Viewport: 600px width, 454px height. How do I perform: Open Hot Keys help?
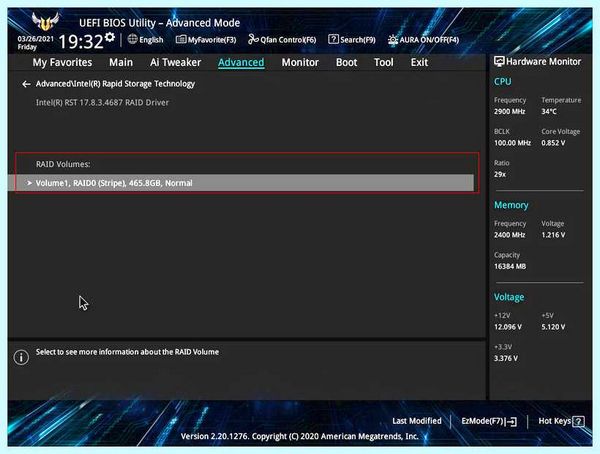[x=561, y=421]
